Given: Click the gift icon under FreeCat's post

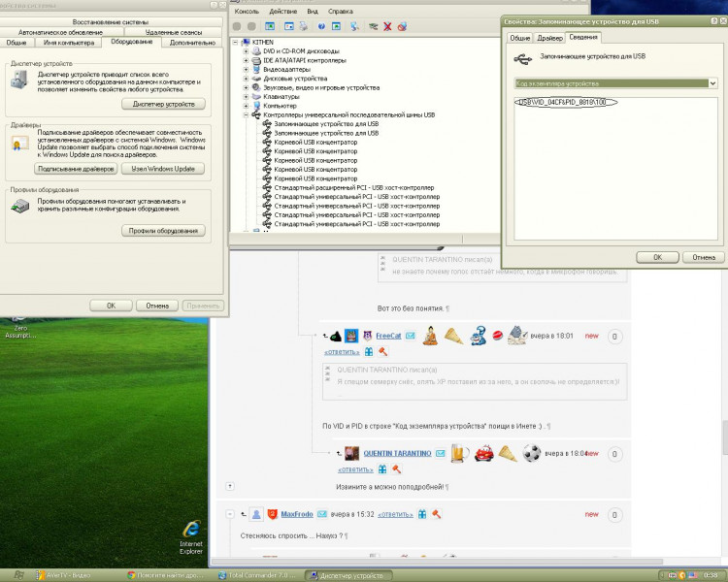Looking at the screenshot, I should pos(368,351).
